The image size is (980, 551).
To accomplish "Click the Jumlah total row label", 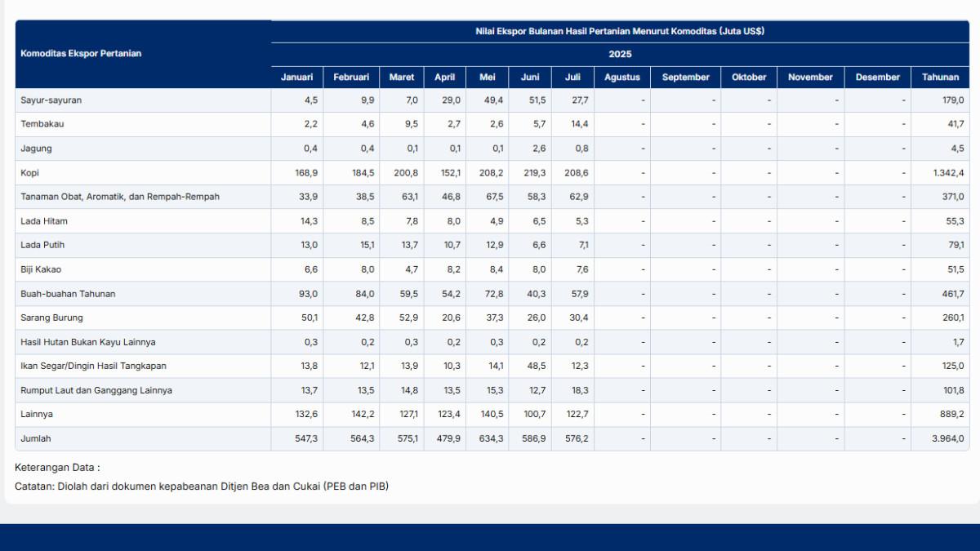I will click(x=36, y=438).
